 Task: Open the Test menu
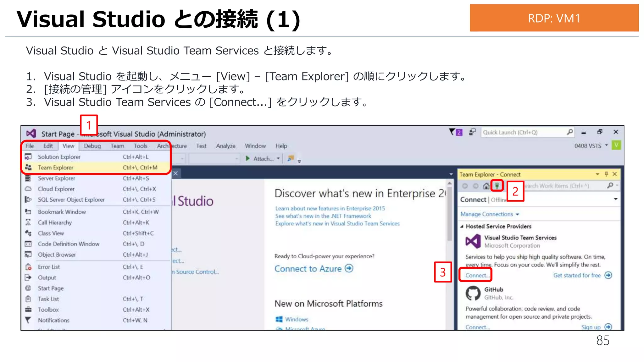click(x=201, y=146)
